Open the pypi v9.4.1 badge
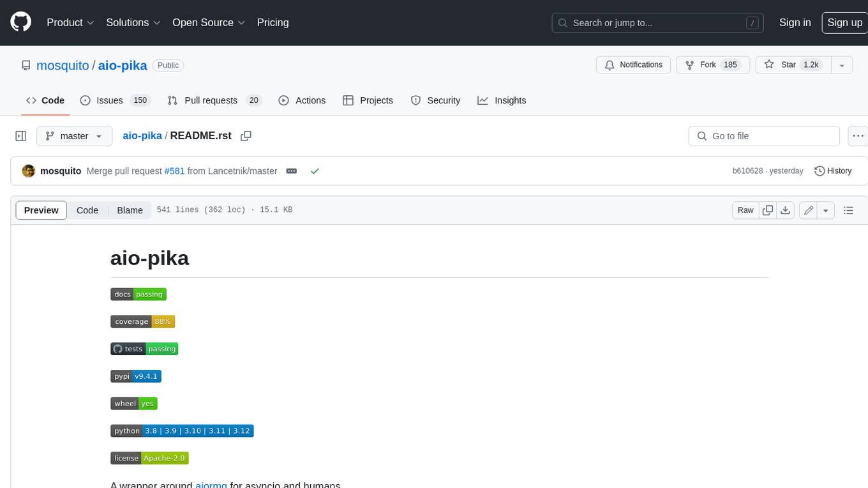Viewport: 868px width, 488px height. [x=136, y=376]
